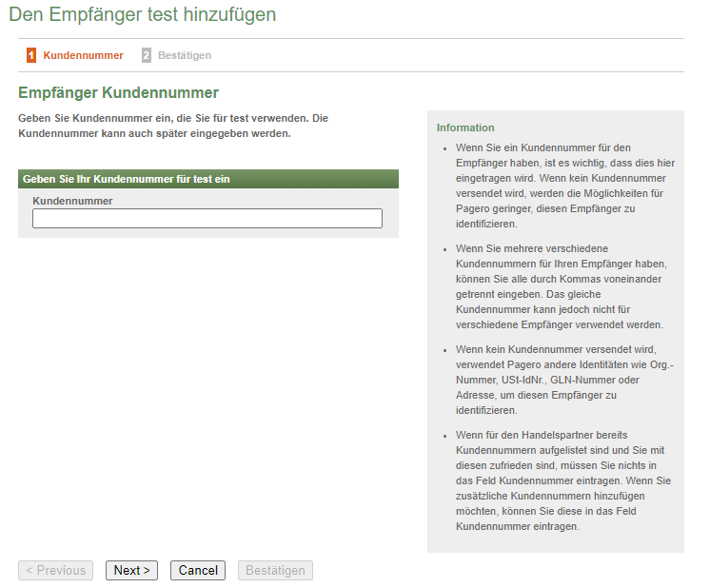Select the Kundennummer wizard step

83,55
